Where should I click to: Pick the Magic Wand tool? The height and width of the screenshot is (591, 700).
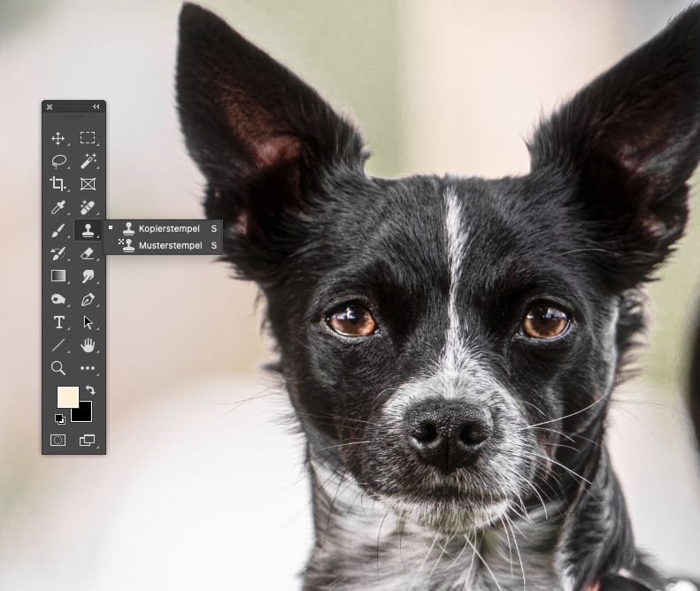pos(88,161)
